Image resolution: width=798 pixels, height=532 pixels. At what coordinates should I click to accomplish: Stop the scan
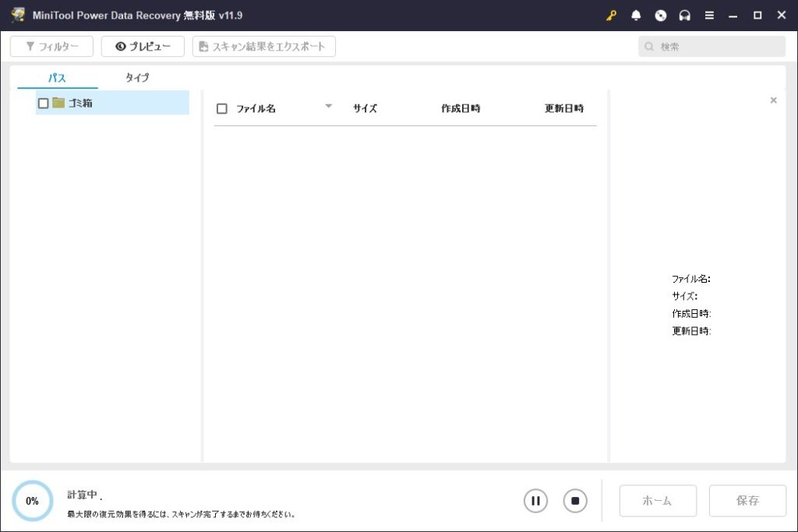575,501
